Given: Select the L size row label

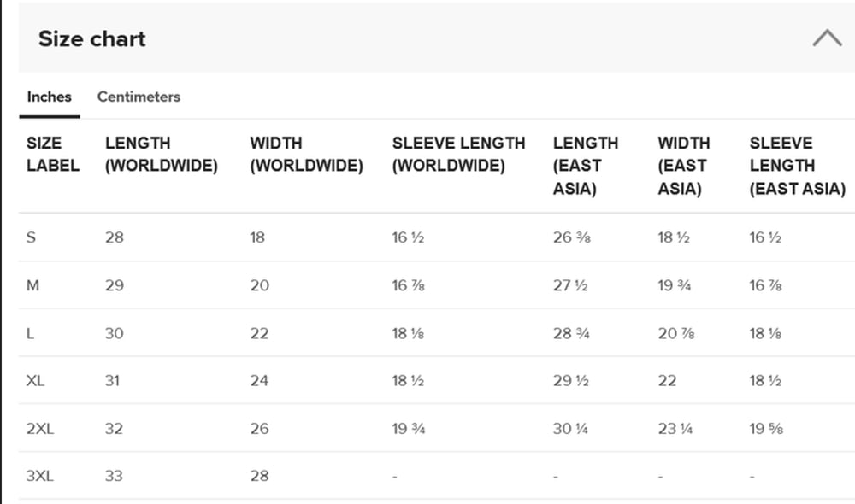Looking at the screenshot, I should coord(30,333).
